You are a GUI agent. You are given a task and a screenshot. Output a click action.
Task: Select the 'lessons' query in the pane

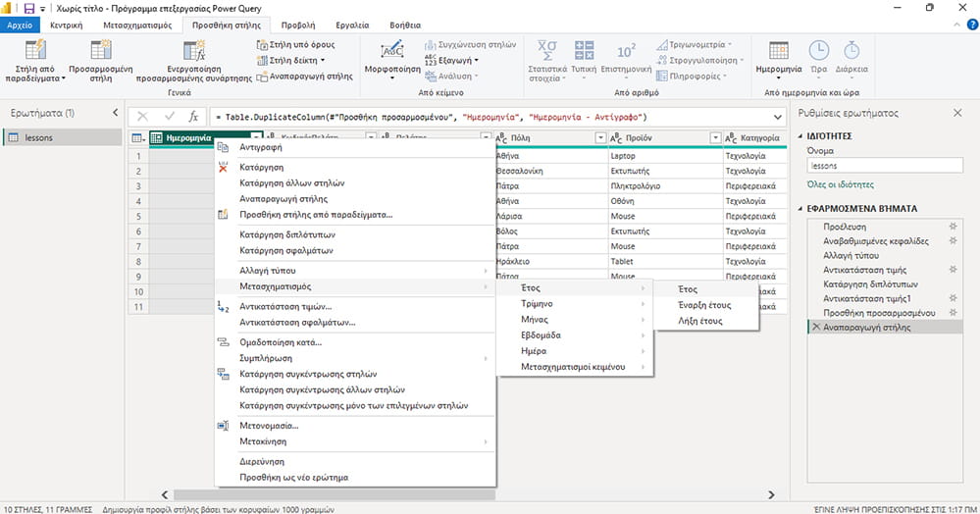point(62,137)
